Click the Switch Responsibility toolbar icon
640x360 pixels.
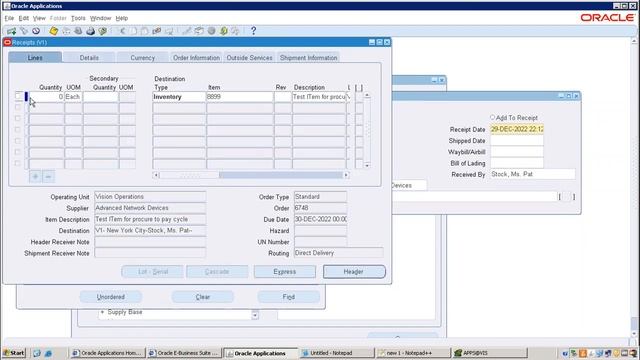coord(78,31)
